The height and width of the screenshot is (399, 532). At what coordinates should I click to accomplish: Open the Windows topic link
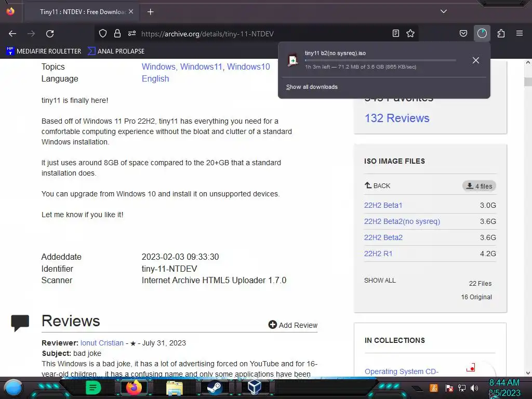[x=158, y=66]
